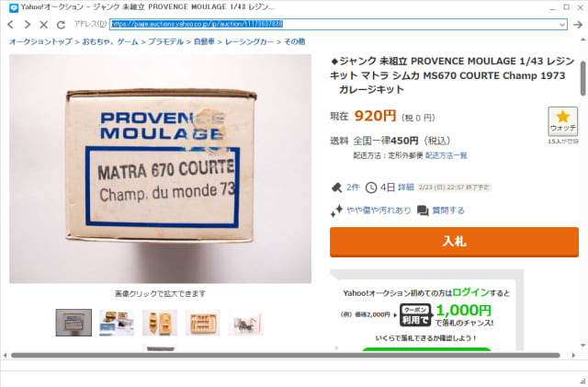Reload the auction page

point(61,25)
